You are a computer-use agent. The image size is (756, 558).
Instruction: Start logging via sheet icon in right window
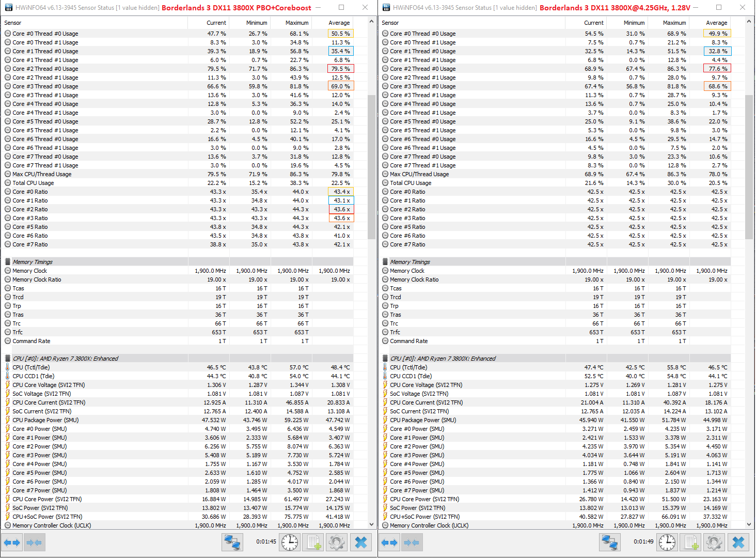(x=691, y=542)
